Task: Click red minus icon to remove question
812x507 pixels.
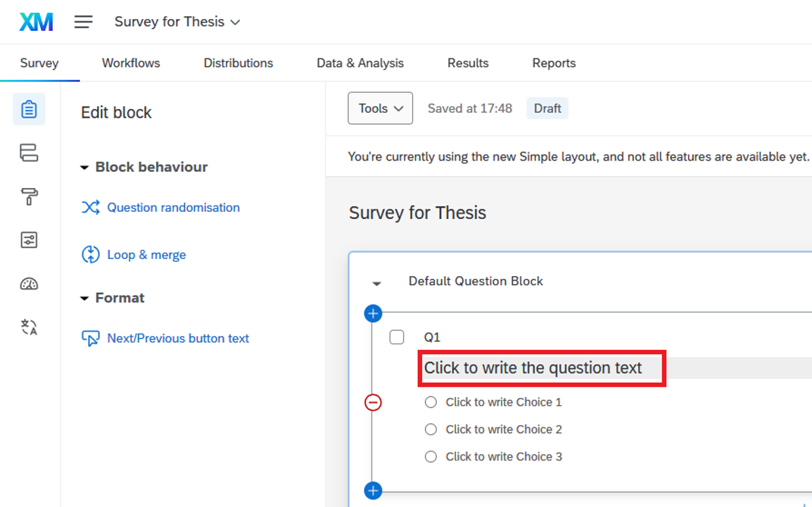Action: pyautogui.click(x=373, y=402)
